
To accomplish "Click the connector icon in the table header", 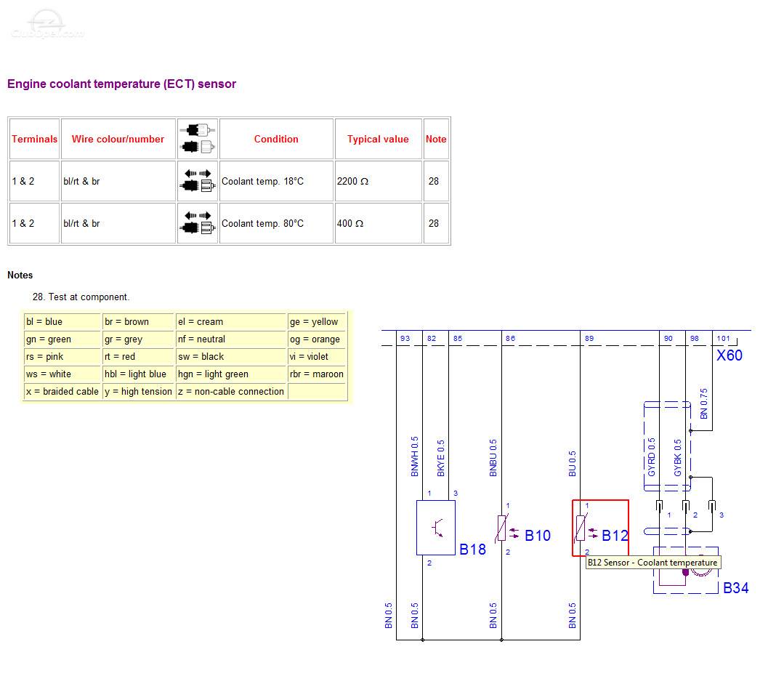I will (198, 139).
